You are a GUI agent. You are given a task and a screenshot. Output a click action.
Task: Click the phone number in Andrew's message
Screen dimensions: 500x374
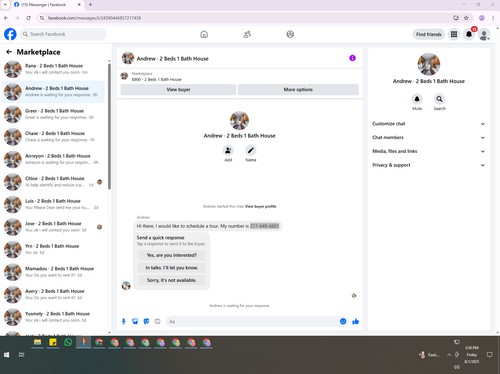coord(265,226)
